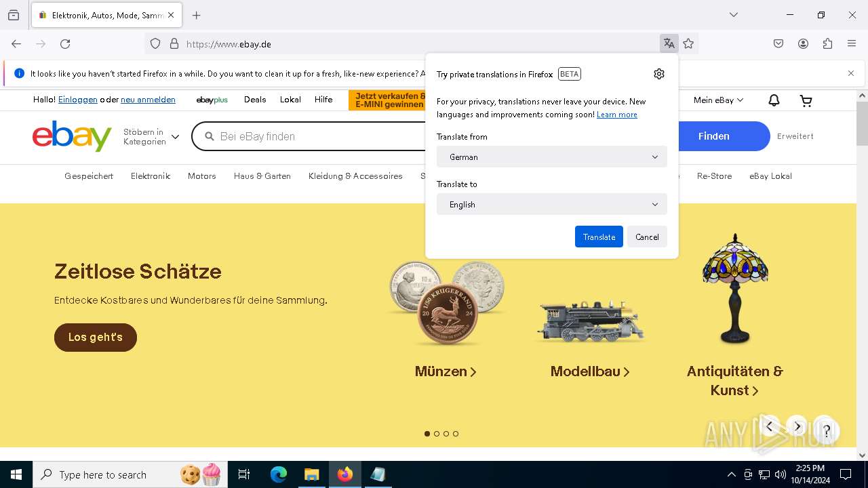This screenshot has height=488, width=868.
Task: Cancel the translation popup
Action: 647,237
